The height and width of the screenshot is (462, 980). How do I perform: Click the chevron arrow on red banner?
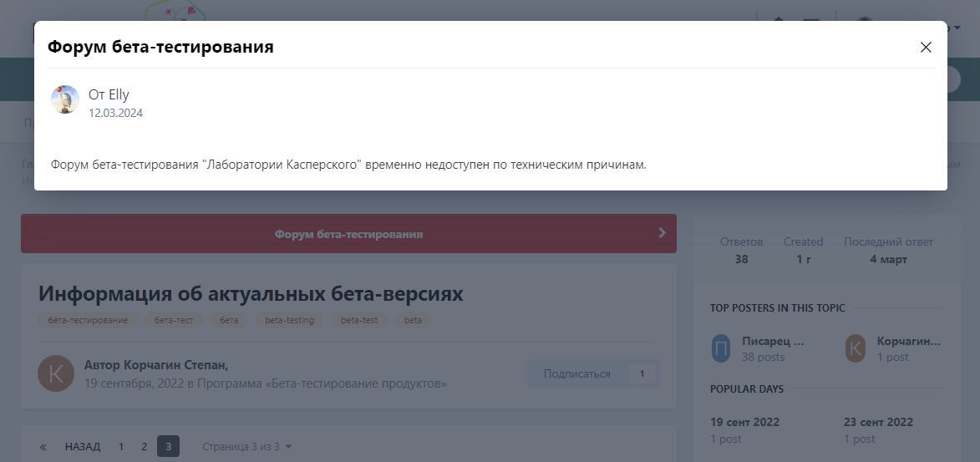[x=663, y=232]
